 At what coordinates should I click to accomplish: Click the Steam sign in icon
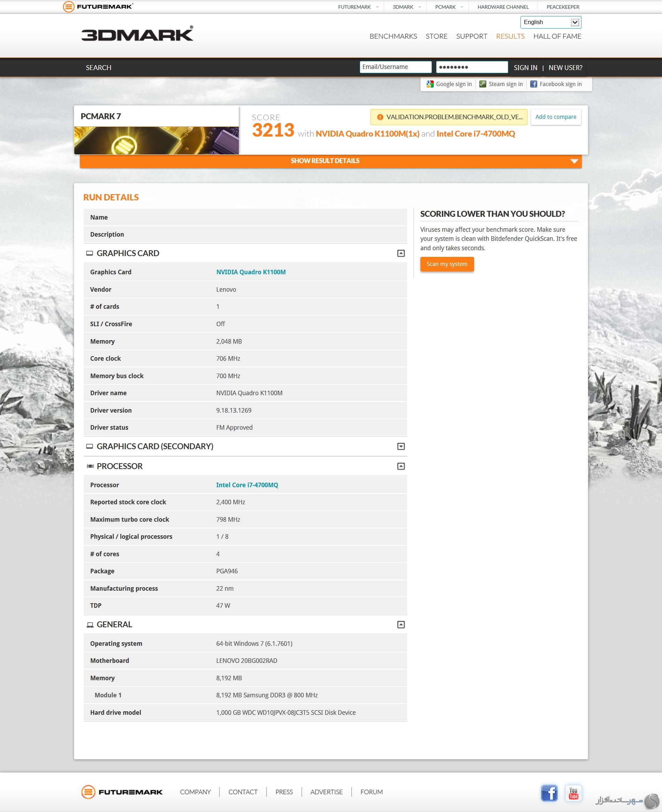[x=482, y=84]
